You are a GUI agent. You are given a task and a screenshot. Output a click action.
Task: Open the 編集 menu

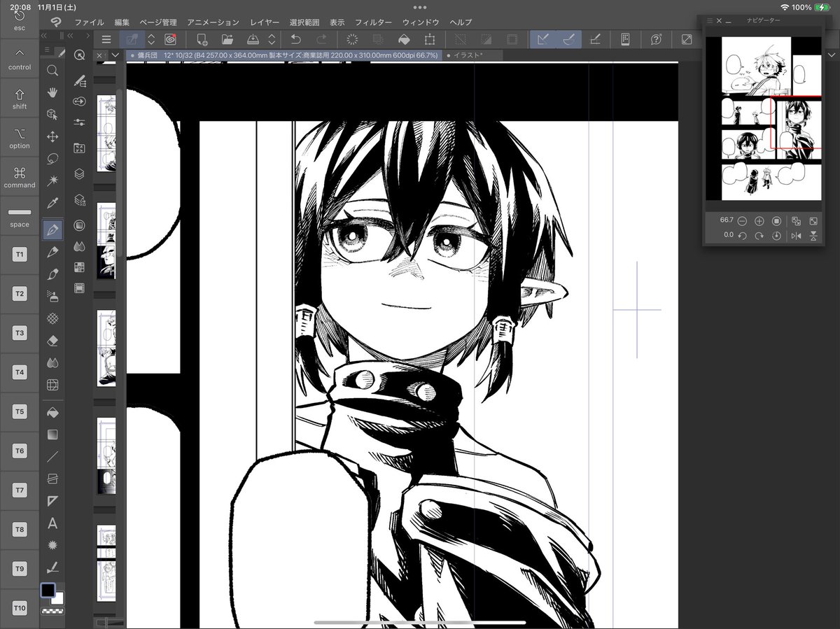coord(122,22)
